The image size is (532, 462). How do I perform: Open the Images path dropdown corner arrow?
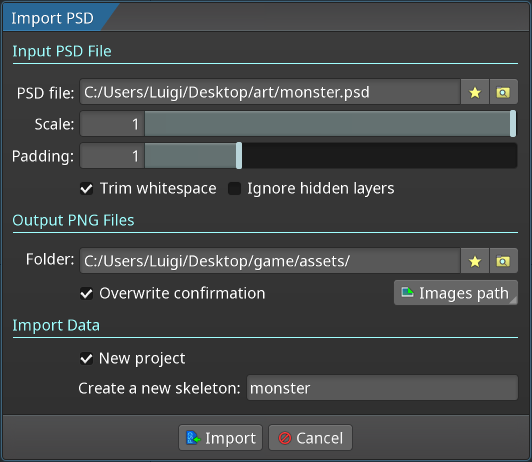click(514, 300)
